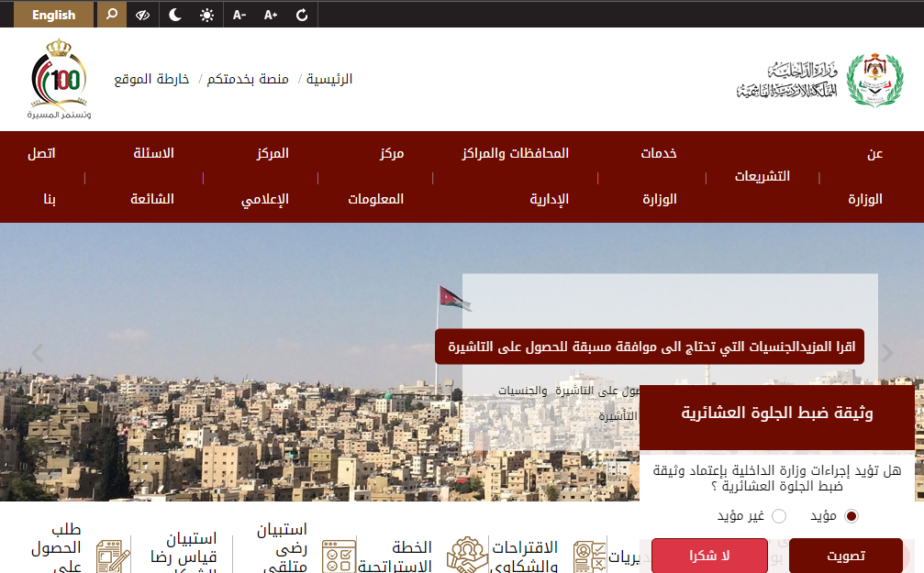Decrease font size with A- button
This screenshot has width=924, height=573.
(x=239, y=15)
